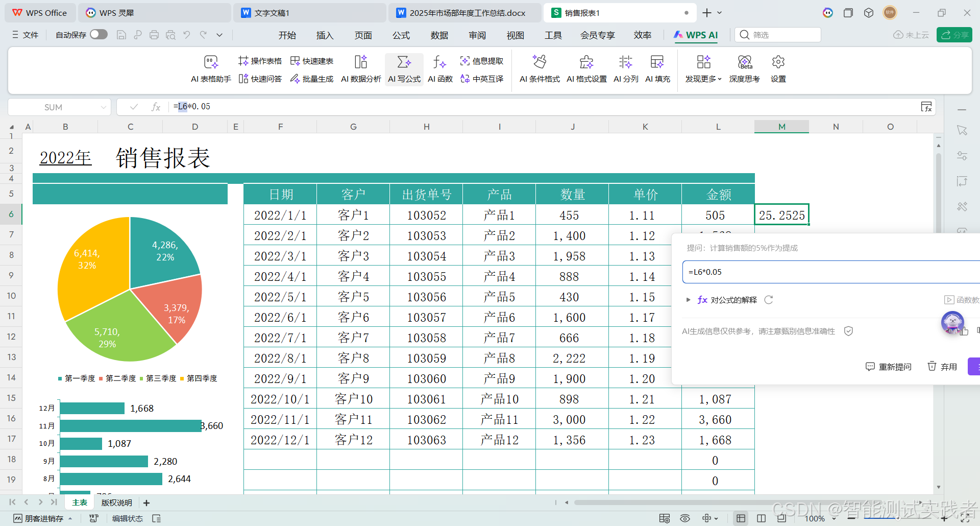Open the settings sliders icon in right sidebar
980x526 pixels.
pos(962,156)
